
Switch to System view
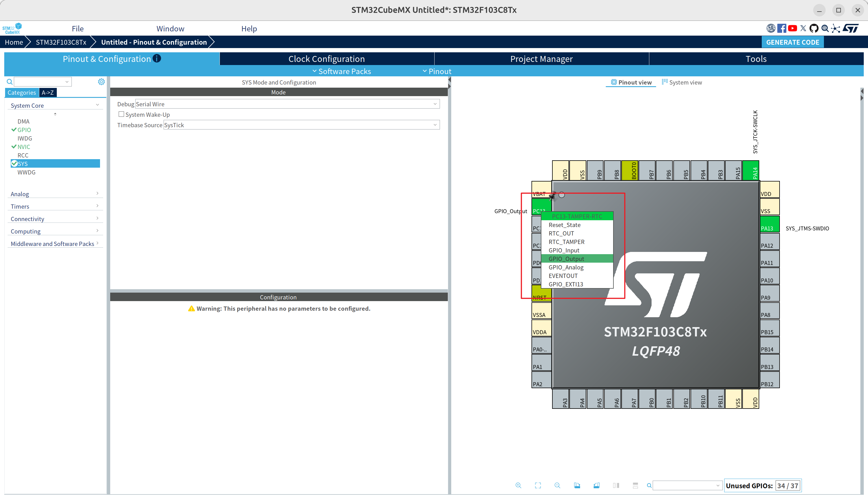[682, 82]
